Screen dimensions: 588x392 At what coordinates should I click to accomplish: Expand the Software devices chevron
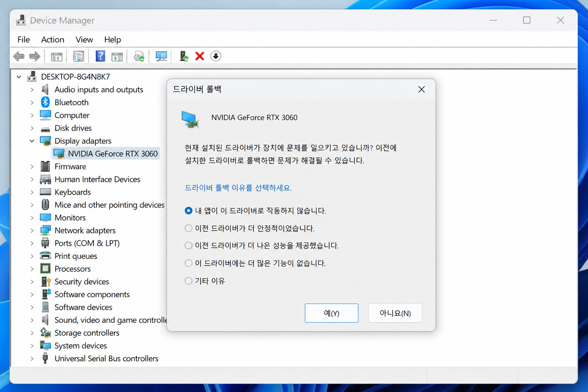pyautogui.click(x=32, y=307)
